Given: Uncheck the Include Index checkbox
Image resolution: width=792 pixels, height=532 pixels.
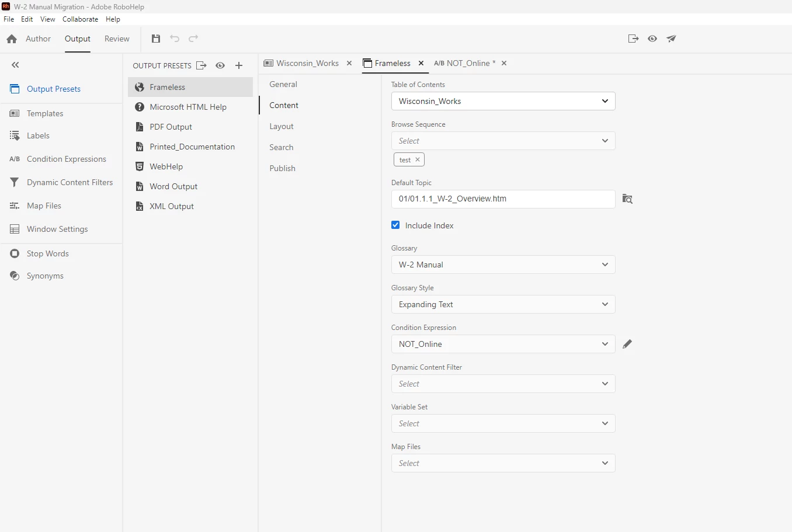Looking at the screenshot, I should 395,225.
